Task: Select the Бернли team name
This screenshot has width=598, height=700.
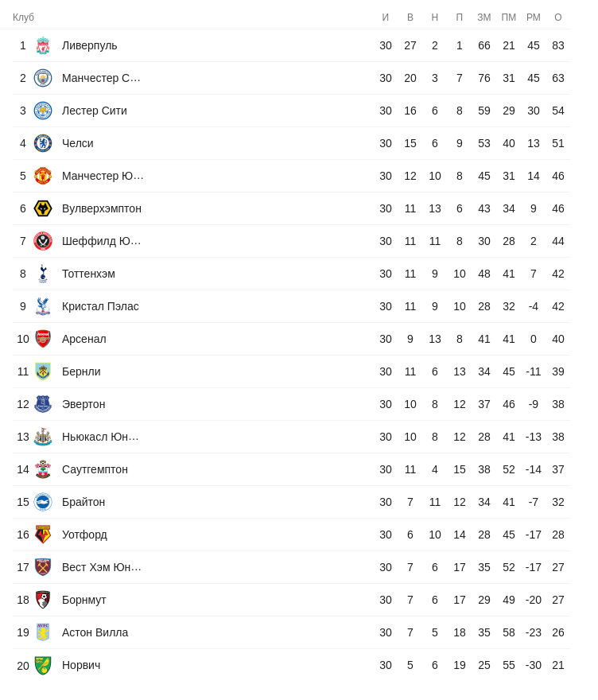Action: [81, 371]
